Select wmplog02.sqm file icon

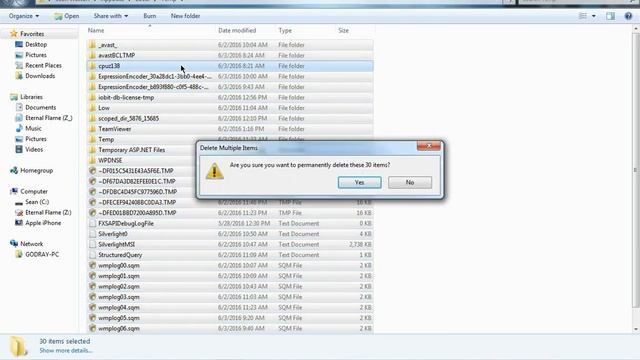point(92,287)
